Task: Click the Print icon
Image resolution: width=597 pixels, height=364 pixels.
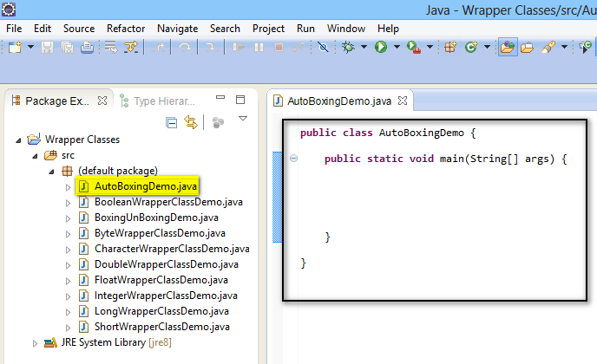Action: (x=87, y=47)
